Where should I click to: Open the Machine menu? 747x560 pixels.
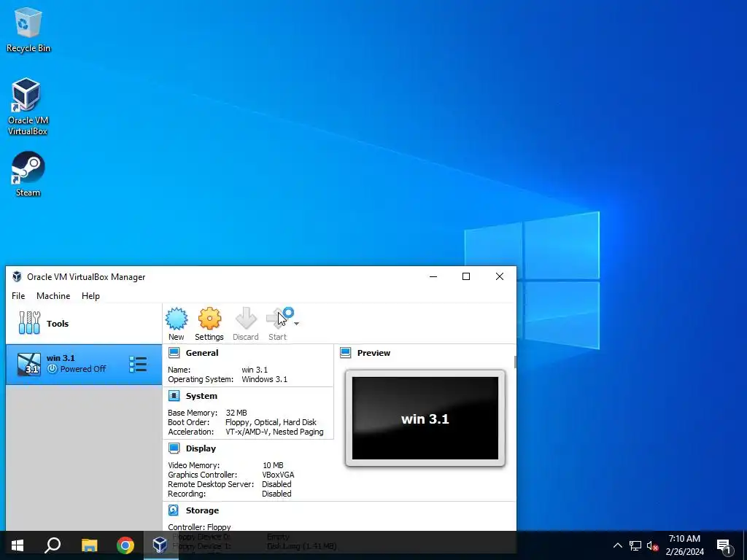(53, 296)
